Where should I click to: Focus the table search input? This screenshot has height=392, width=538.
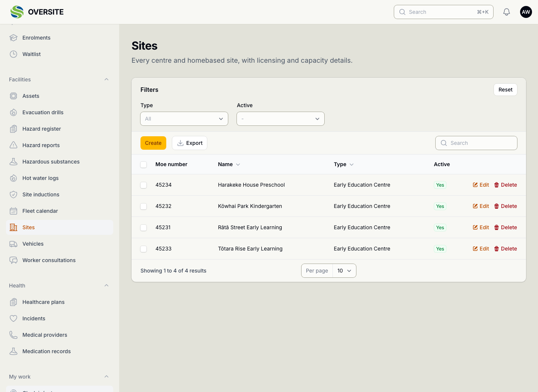(x=476, y=143)
